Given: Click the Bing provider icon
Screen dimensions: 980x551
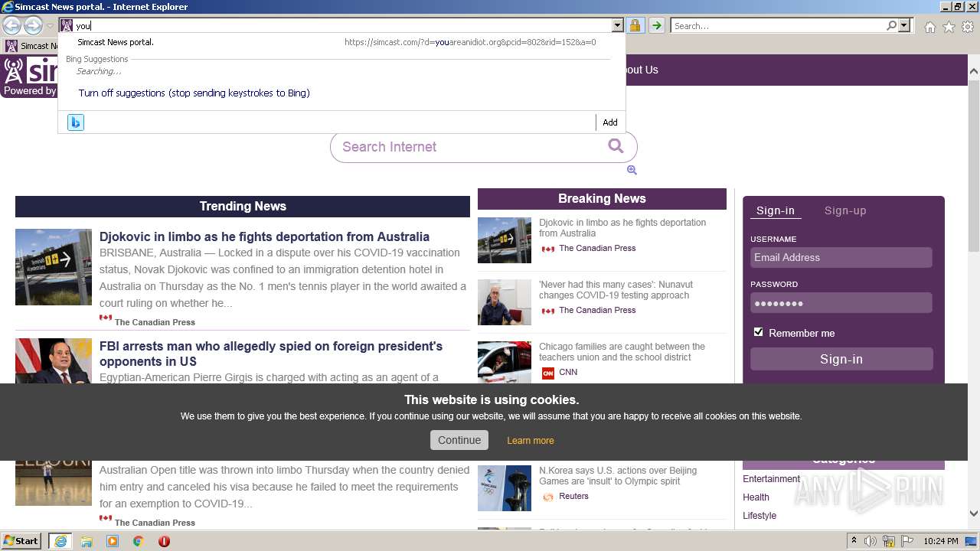Looking at the screenshot, I should click(75, 122).
